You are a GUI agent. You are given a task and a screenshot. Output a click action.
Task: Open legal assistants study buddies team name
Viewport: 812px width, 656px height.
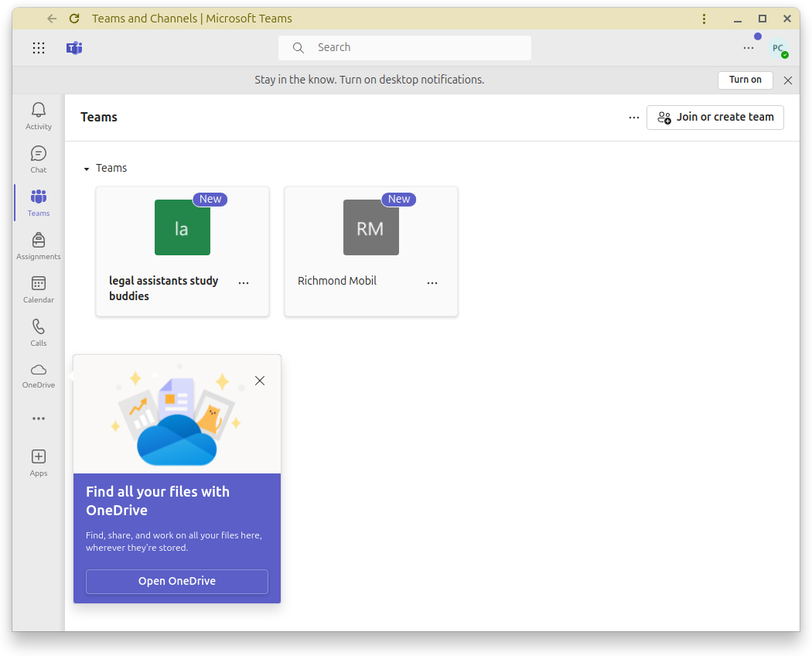point(164,288)
